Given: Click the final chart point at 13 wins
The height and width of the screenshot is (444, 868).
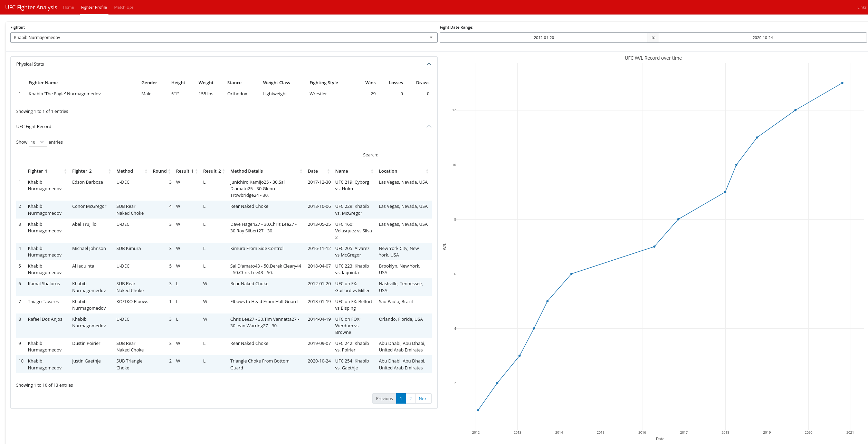Looking at the screenshot, I should pyautogui.click(x=842, y=83).
